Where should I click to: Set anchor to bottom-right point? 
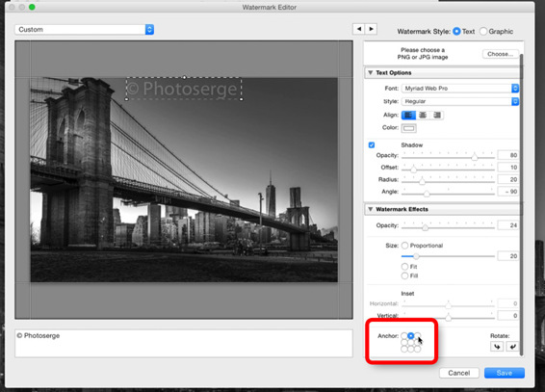[418, 349]
